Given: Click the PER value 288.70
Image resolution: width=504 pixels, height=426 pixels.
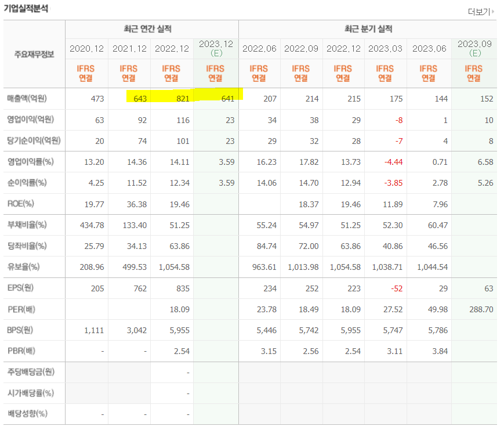Looking at the screenshot, I should click(x=481, y=309).
